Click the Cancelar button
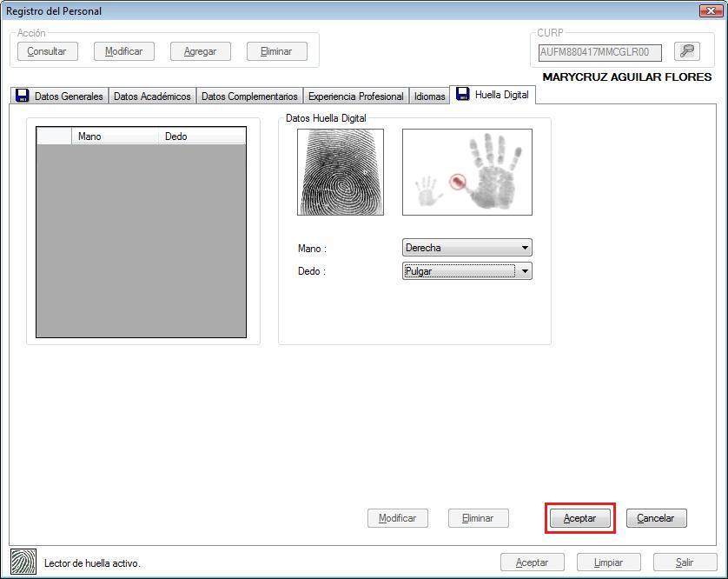This screenshot has height=579, width=728. (656, 517)
